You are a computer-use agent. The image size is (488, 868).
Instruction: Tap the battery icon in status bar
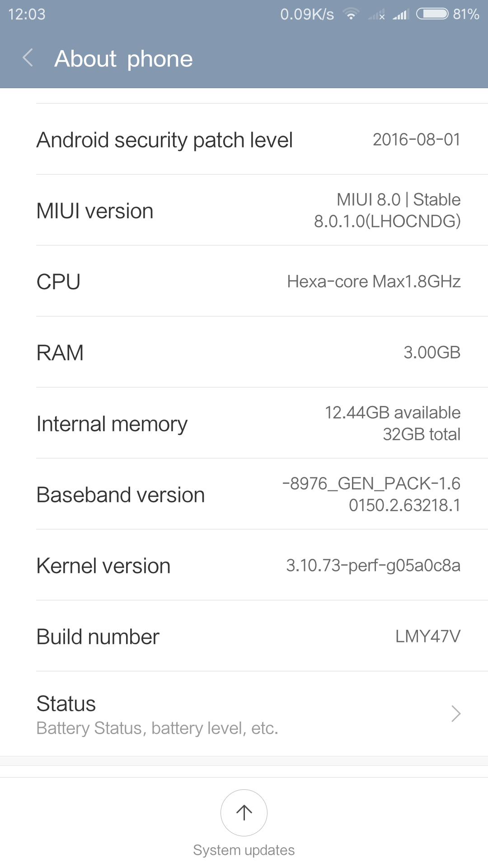point(432,14)
